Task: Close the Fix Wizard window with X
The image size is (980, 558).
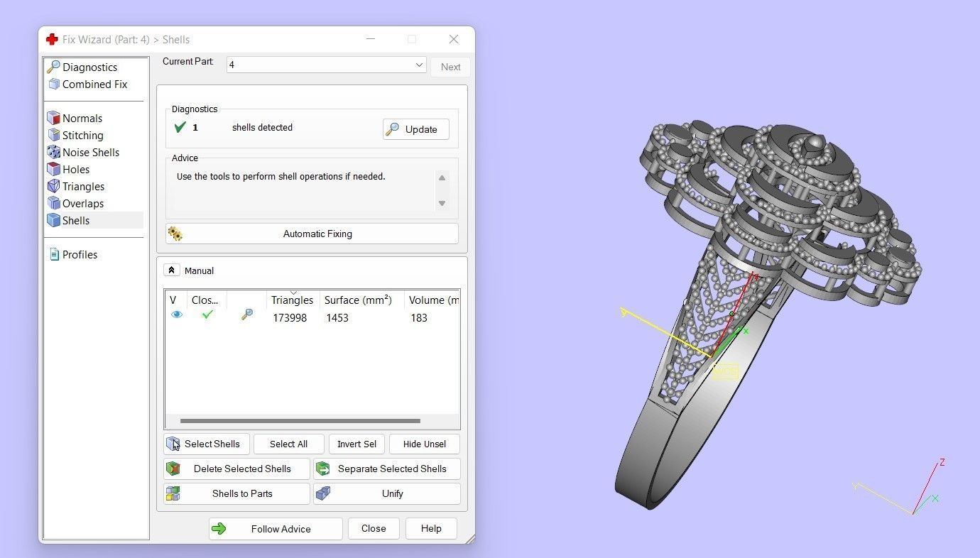Action: tap(454, 39)
